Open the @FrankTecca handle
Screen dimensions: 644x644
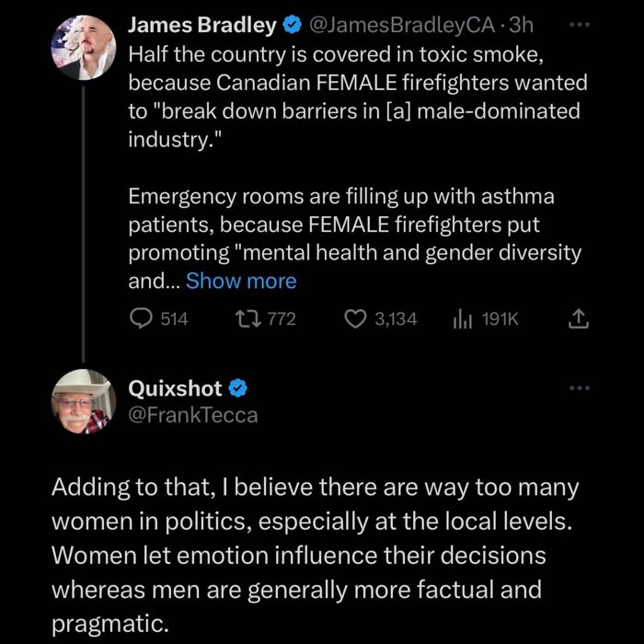click(x=193, y=415)
